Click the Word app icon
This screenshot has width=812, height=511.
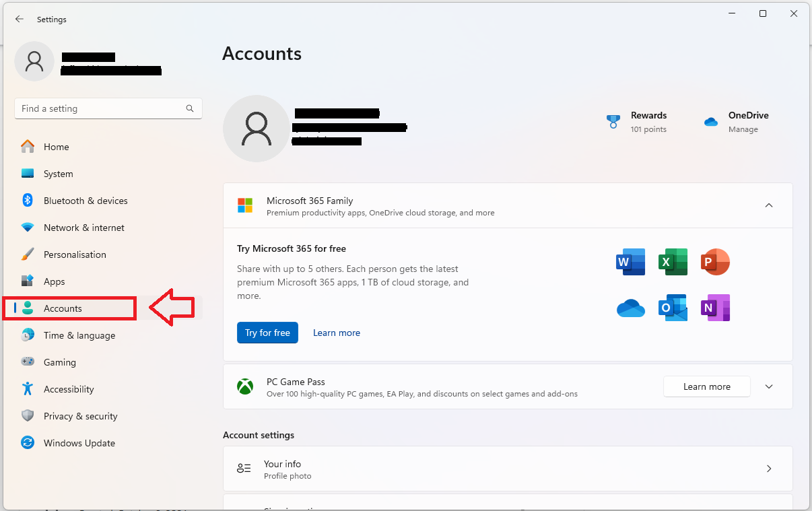coord(630,262)
